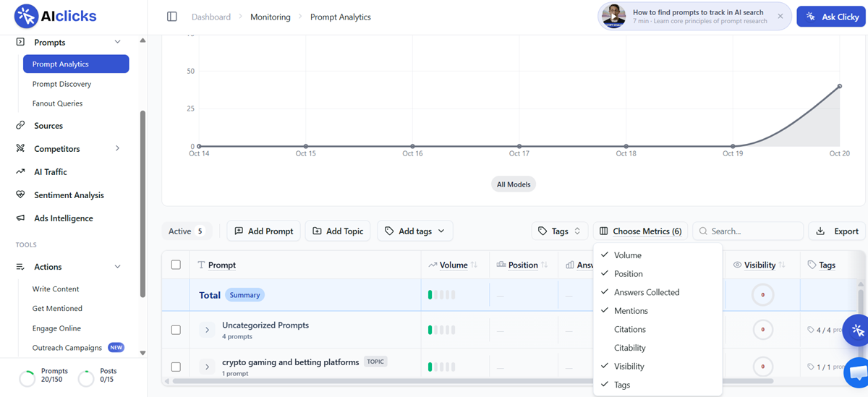This screenshot has height=397, width=868.
Task: Click the AIclicks logo
Action: pos(56,16)
